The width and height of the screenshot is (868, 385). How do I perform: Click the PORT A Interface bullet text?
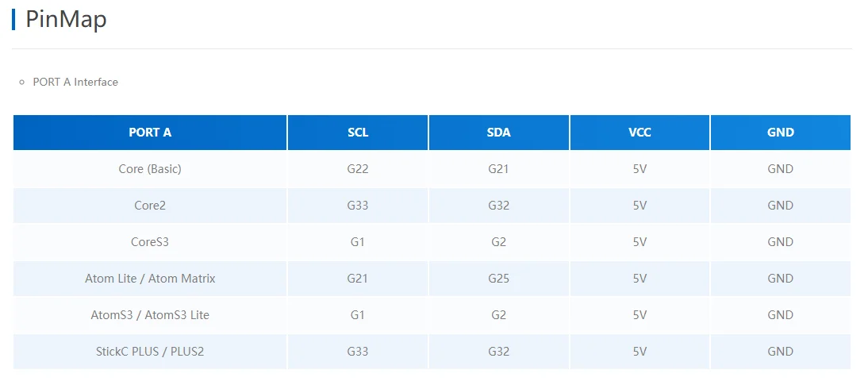(x=75, y=82)
